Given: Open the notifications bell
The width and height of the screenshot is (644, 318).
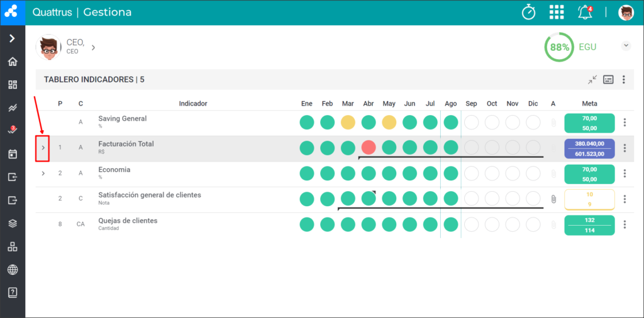Looking at the screenshot, I should (586, 13).
